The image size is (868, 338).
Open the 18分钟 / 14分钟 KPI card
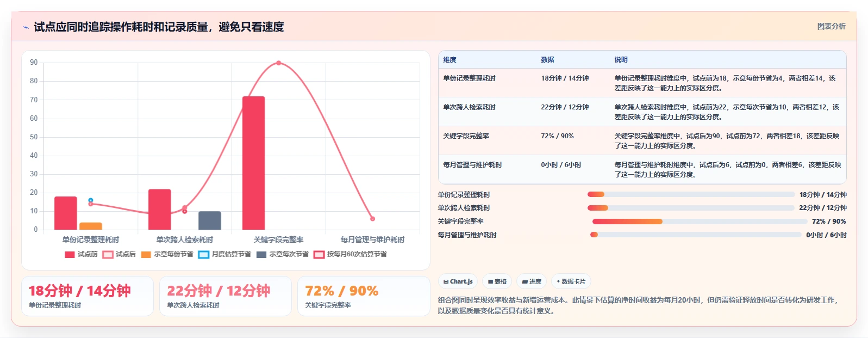tap(88, 296)
